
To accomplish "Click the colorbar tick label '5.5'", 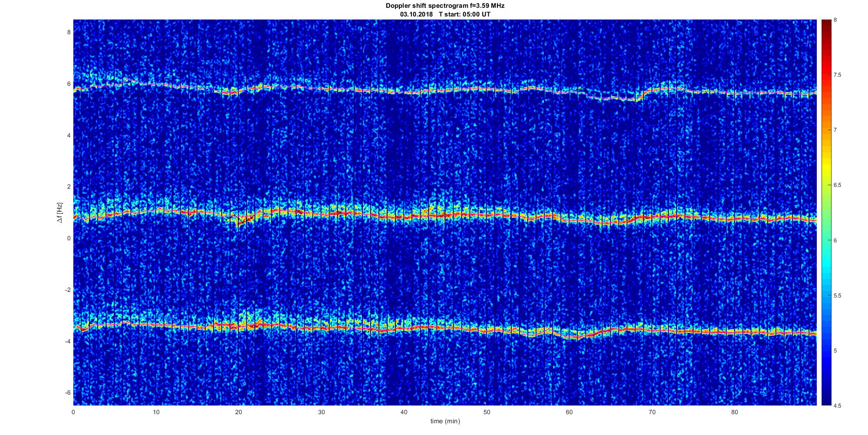I will (838, 295).
